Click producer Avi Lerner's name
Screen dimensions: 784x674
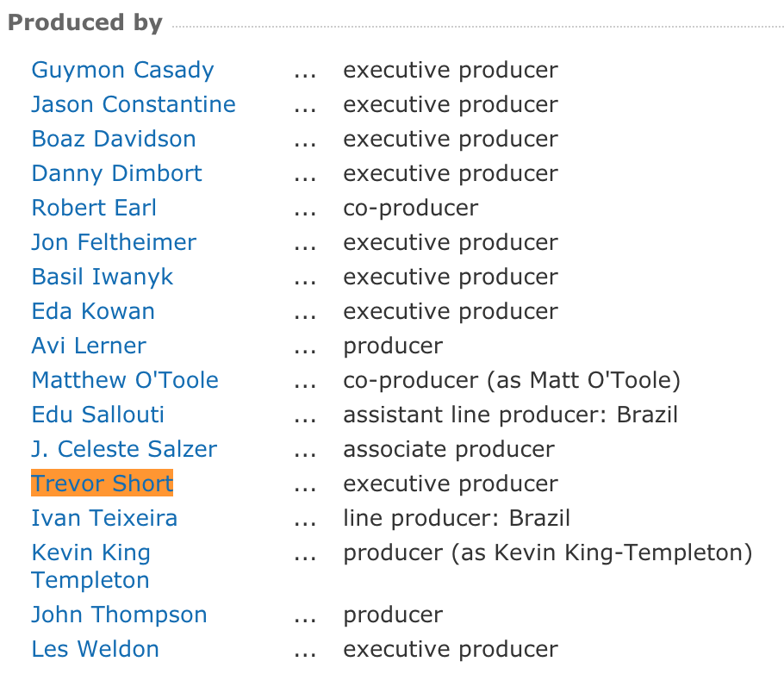coord(89,346)
